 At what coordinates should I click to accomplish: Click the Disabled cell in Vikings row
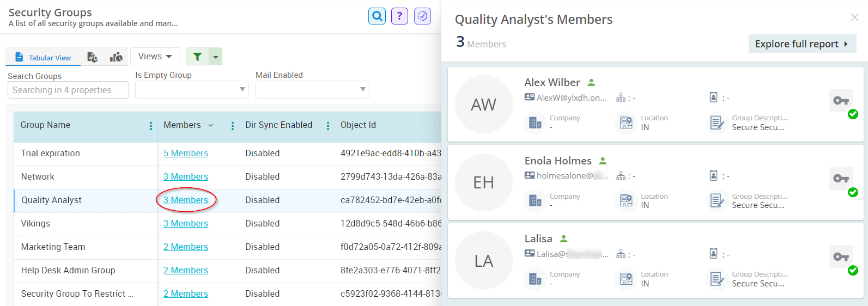click(x=262, y=223)
